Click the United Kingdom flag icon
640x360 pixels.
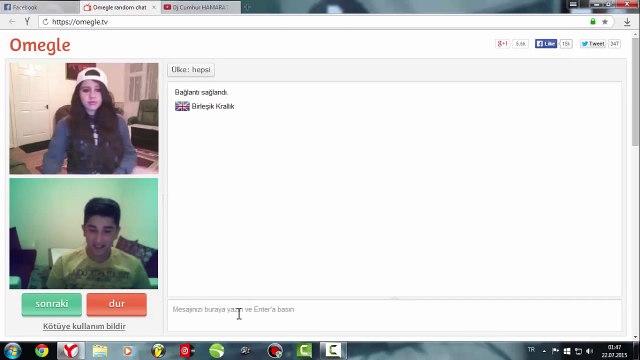click(x=182, y=107)
